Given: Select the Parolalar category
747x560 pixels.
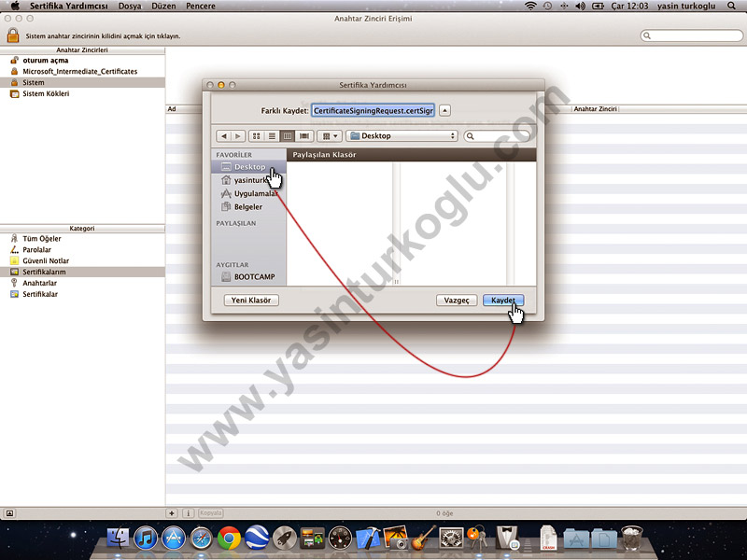Looking at the screenshot, I should click(x=82, y=249).
